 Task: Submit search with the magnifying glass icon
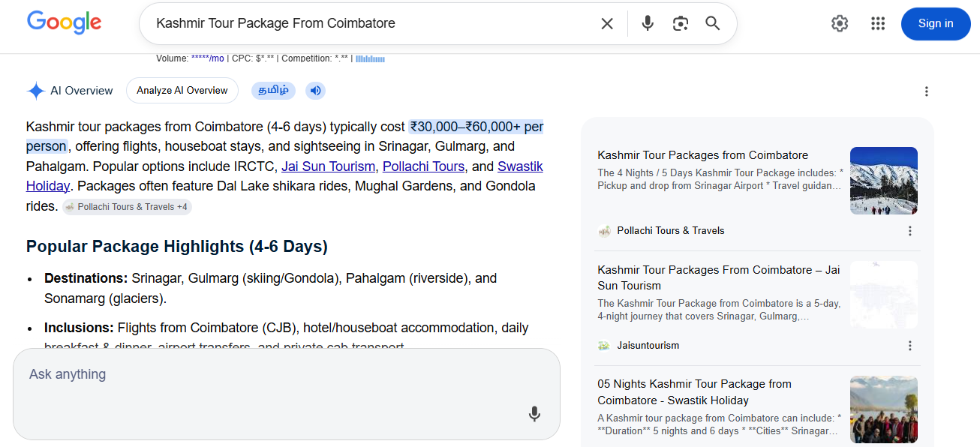pyautogui.click(x=713, y=23)
